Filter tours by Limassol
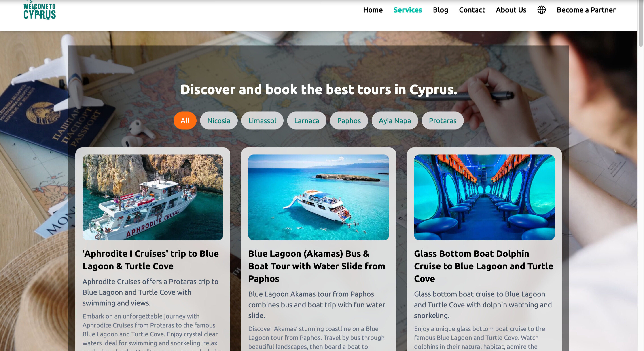 262,120
